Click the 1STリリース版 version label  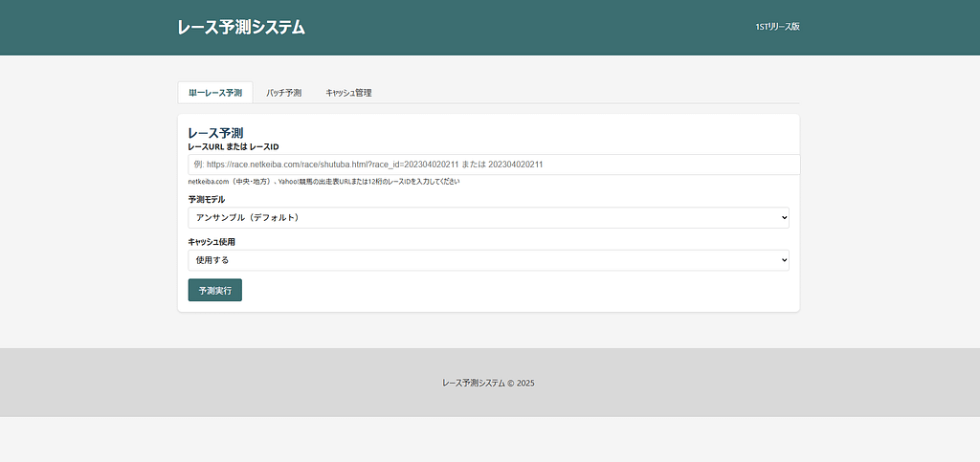(776, 27)
